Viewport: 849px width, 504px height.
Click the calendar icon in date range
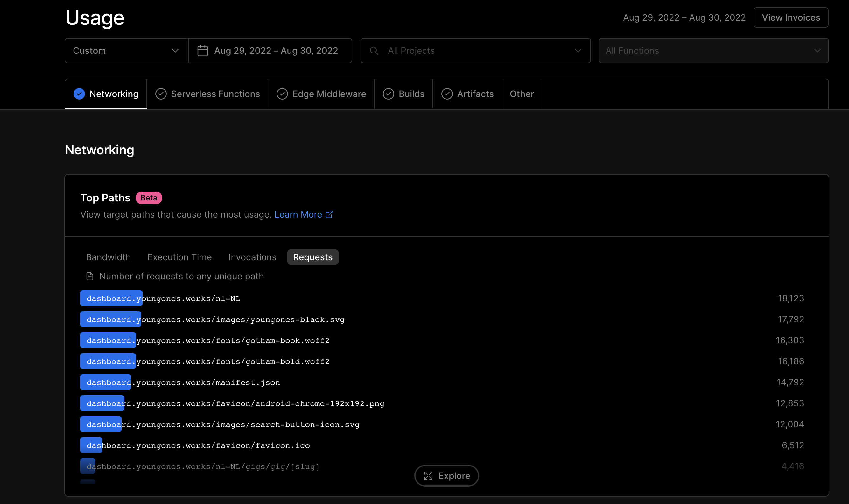pyautogui.click(x=203, y=51)
